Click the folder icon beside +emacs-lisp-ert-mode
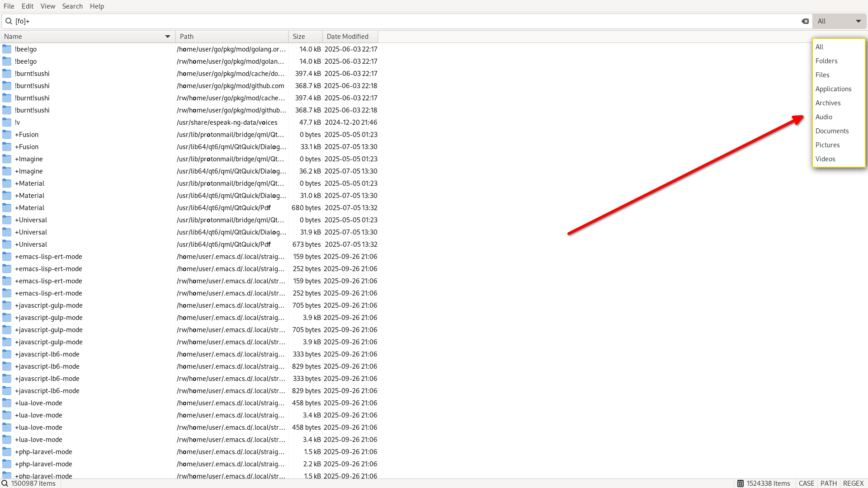Viewport: 868px width, 488px height. coord(7,256)
